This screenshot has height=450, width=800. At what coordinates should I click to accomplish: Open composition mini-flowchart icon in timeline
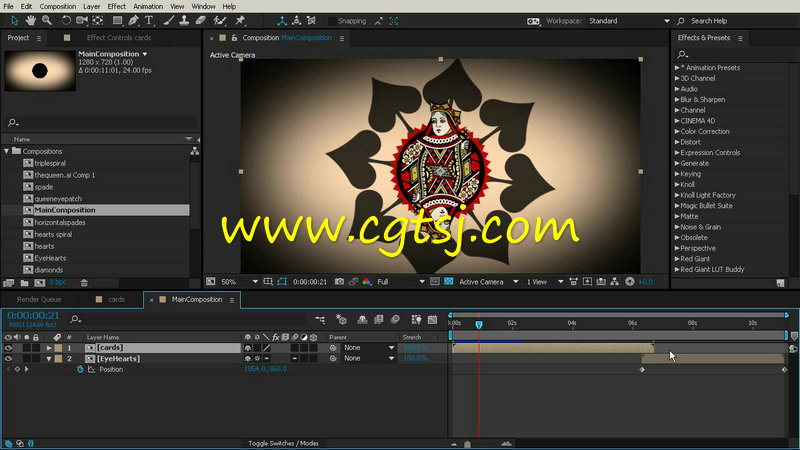(x=320, y=319)
